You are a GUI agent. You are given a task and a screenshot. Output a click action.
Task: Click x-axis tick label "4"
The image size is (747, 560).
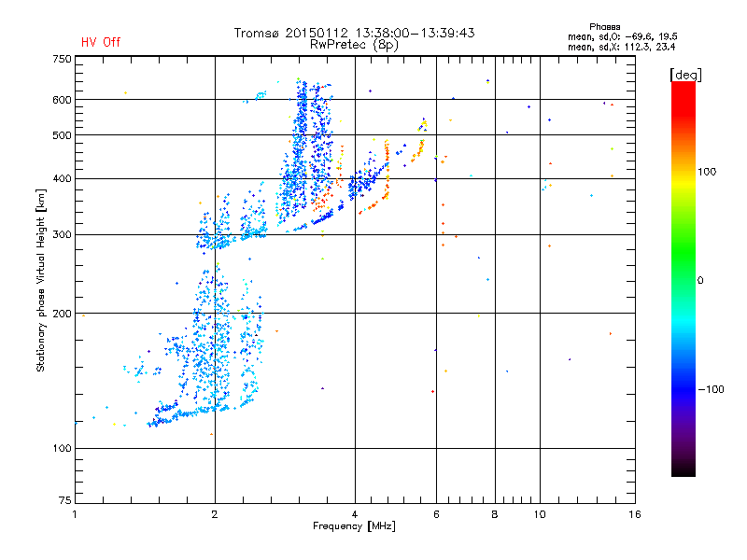coord(355,514)
